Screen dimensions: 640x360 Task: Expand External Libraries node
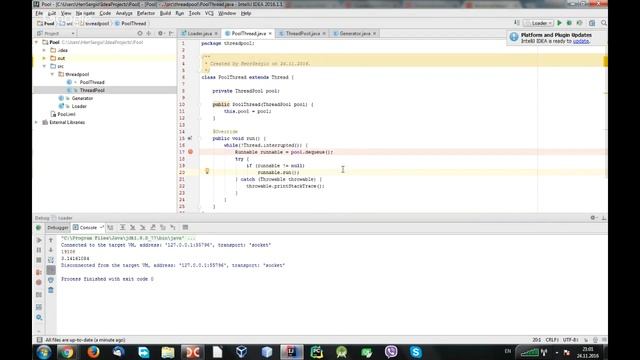click(36, 122)
